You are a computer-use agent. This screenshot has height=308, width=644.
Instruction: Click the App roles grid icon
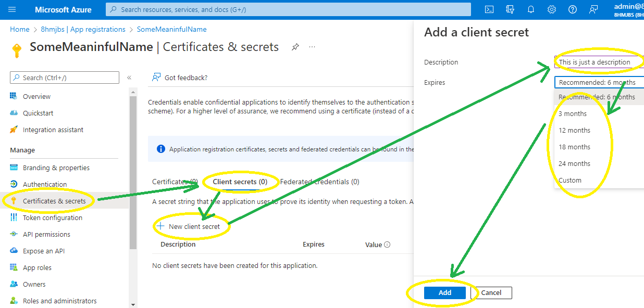pyautogui.click(x=14, y=267)
